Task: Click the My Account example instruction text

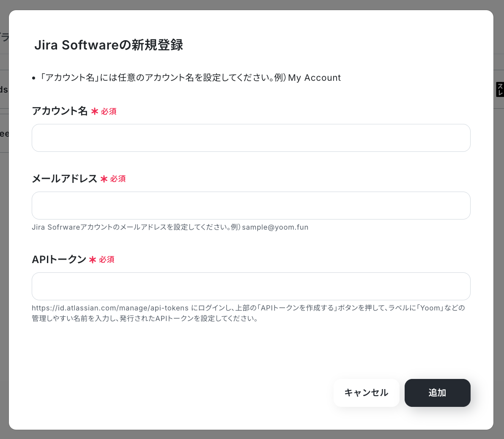Action: coord(190,77)
